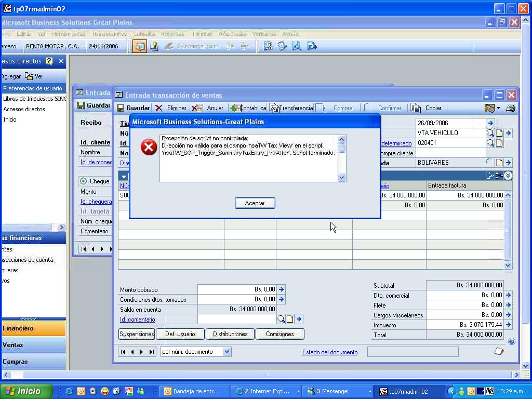Click the Id. cliente link in the Recibo window
The width and height of the screenshot is (532, 399).
pyautogui.click(x=95, y=142)
